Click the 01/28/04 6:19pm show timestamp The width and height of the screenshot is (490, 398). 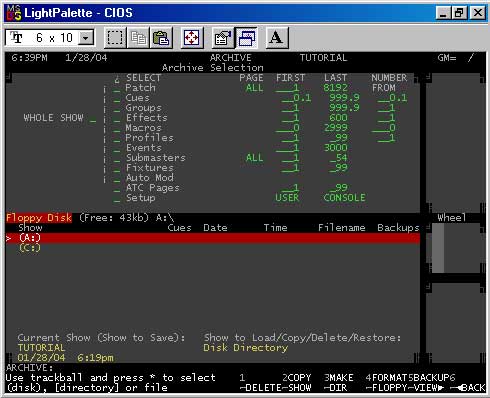point(65,358)
